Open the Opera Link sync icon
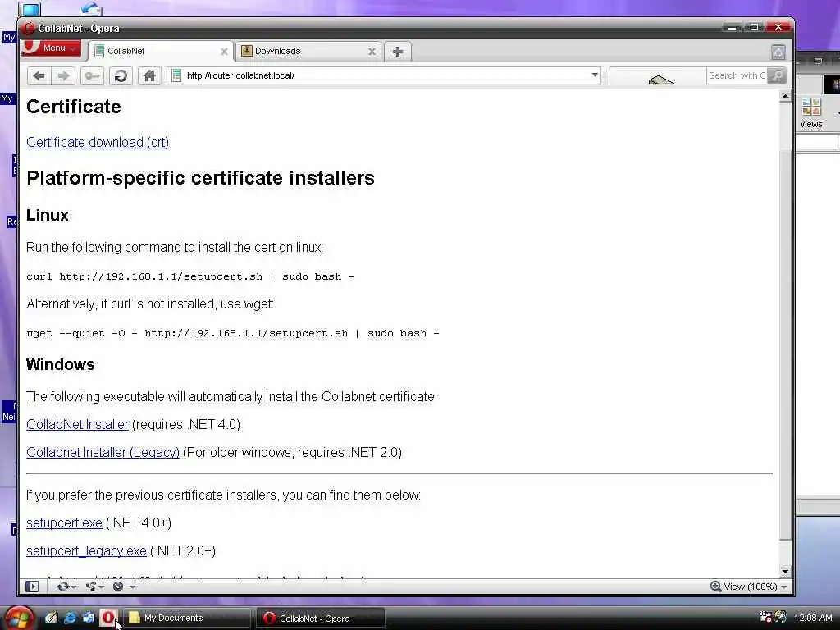Viewport: 840px width, 630px height. pyautogui.click(x=63, y=587)
